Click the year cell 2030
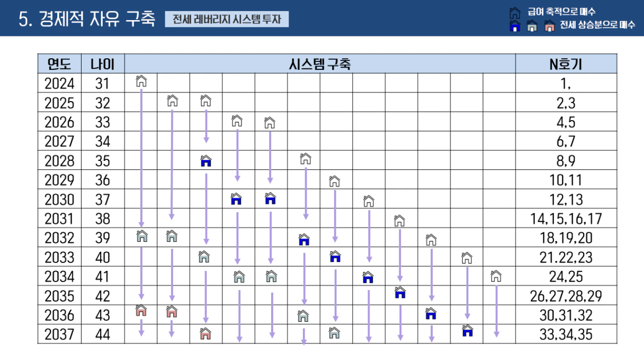The width and height of the screenshot is (644, 362). point(59,200)
